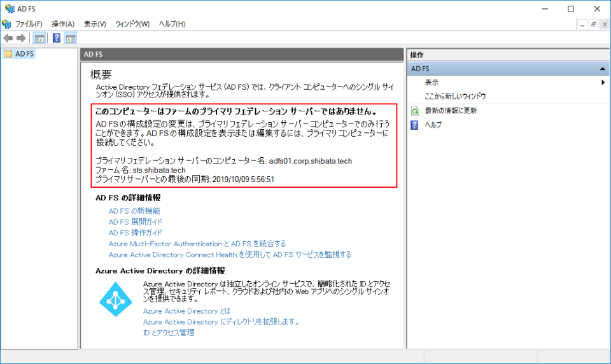The image size is (611, 364).
Task: Open the ウィンドウ(W) menu
Action: pos(132,24)
